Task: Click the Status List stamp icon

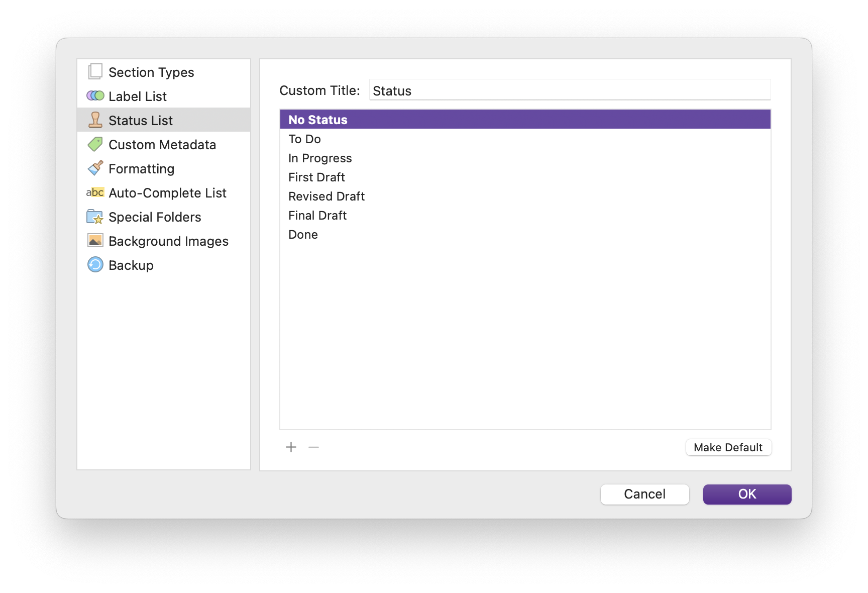Action: pyautogui.click(x=95, y=120)
